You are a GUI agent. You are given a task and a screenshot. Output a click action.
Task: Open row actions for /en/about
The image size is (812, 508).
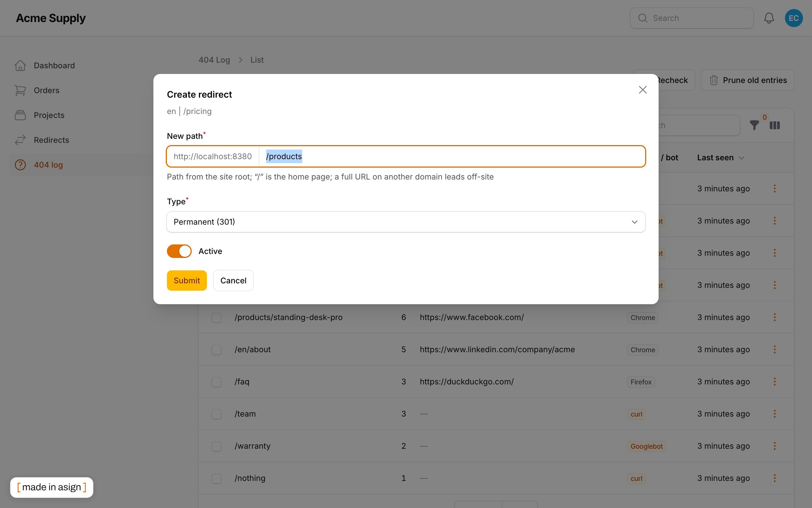775,349
